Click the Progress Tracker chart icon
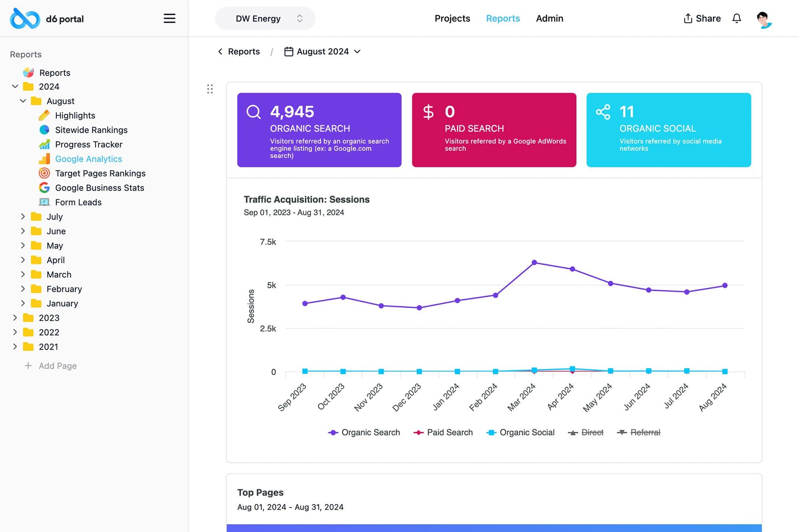 [44, 144]
